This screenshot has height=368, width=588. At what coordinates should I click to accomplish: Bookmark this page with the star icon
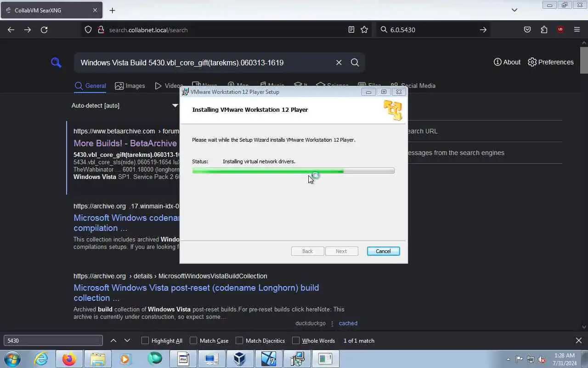pyautogui.click(x=364, y=30)
